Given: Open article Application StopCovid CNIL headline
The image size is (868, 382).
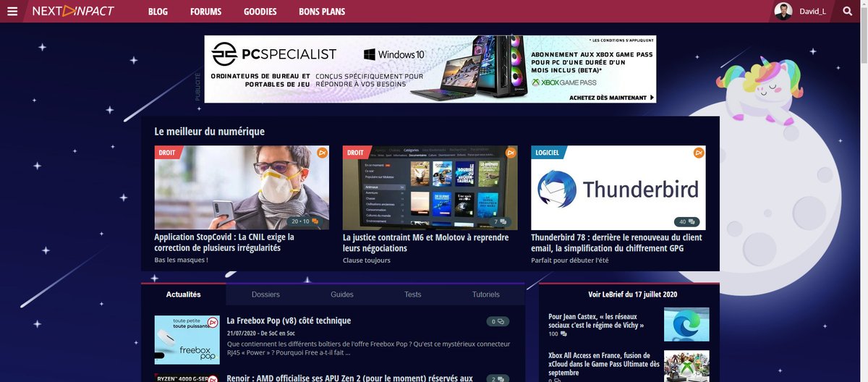Looking at the screenshot, I should (x=224, y=242).
